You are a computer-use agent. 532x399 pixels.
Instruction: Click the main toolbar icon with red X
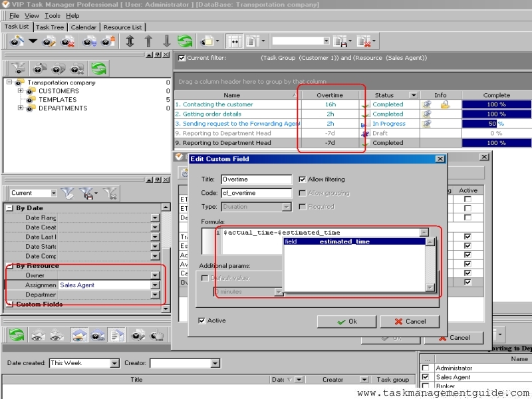[x=364, y=42]
